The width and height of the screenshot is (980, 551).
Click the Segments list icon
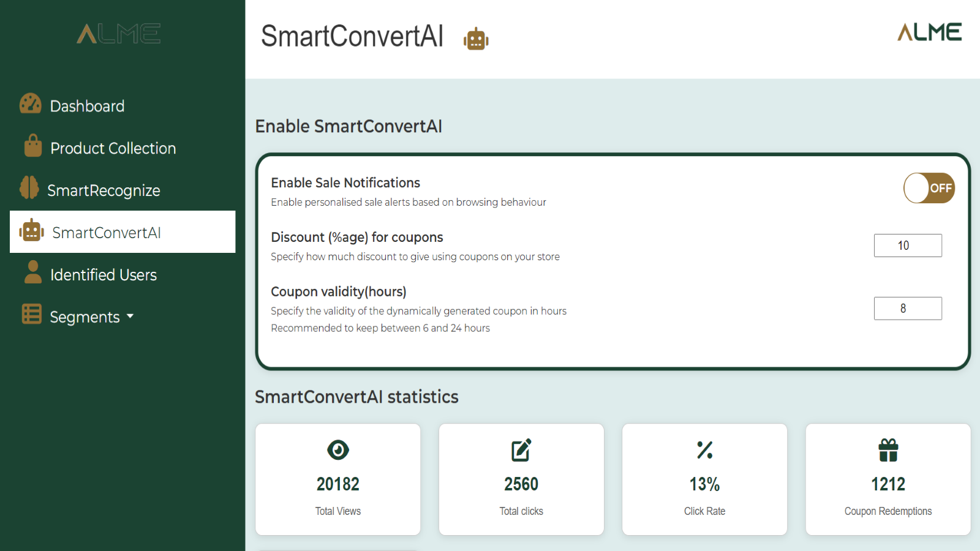32,314
